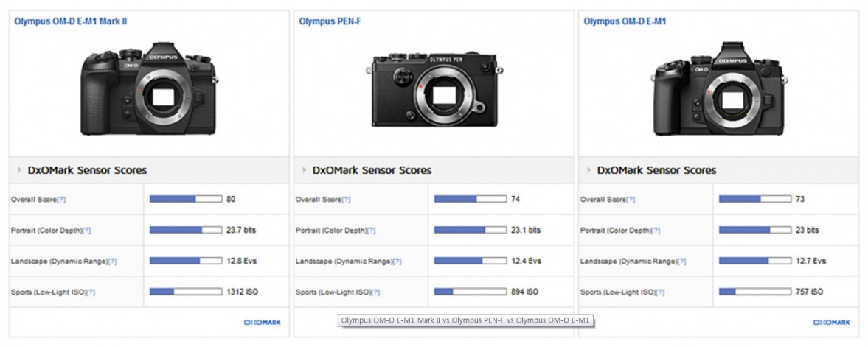This screenshot has width=868, height=347.
Task: Open Sports Low-Light ISO help for OM-D E-M1
Action: pos(660,292)
